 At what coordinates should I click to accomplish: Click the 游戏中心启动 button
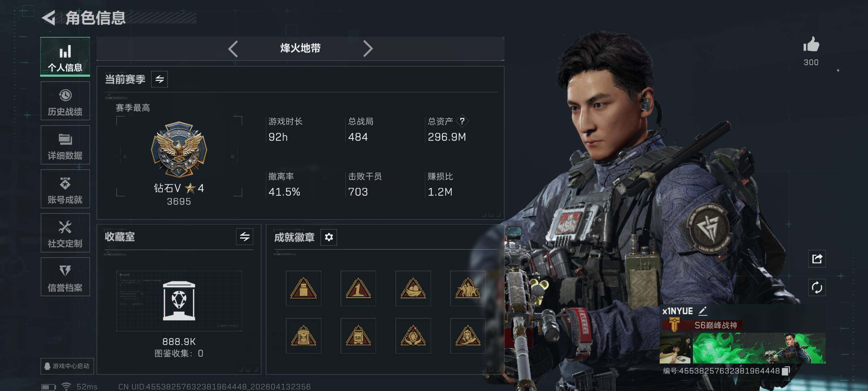click(67, 366)
